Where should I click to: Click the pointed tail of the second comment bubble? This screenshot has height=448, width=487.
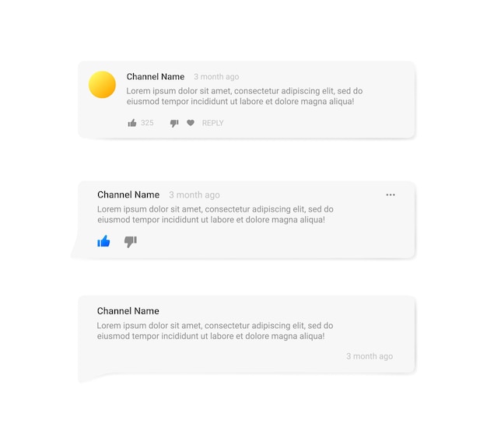(76, 248)
